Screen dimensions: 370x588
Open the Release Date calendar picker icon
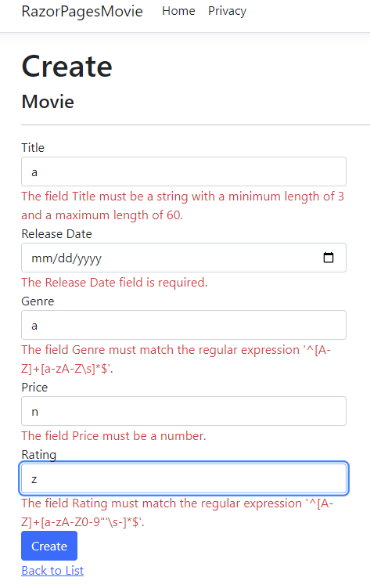[329, 258]
